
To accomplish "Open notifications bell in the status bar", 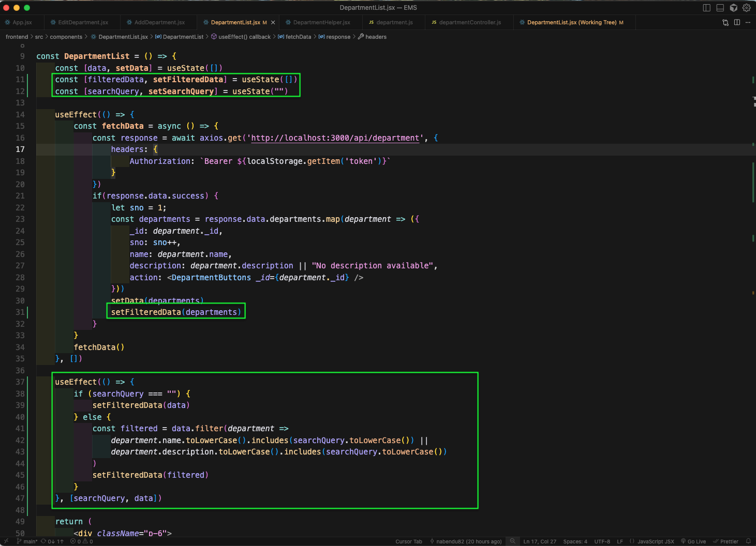I will tap(748, 541).
